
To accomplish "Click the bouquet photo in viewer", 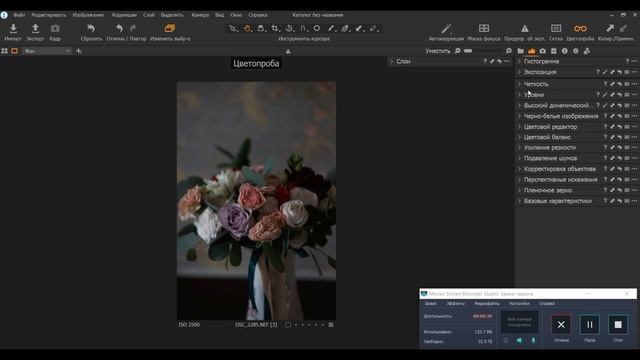I will (x=256, y=200).
